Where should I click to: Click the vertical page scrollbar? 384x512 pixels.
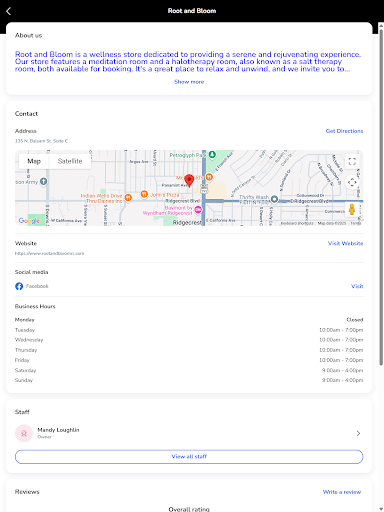pos(381,197)
